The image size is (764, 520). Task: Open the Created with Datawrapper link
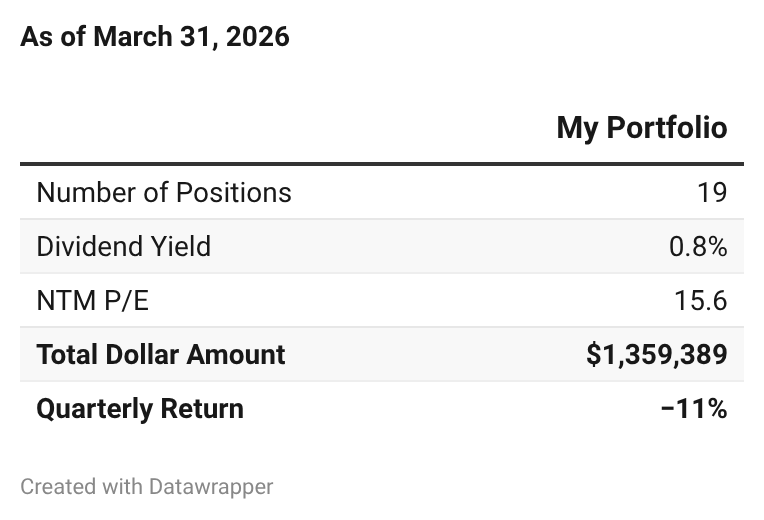pyautogui.click(x=147, y=486)
